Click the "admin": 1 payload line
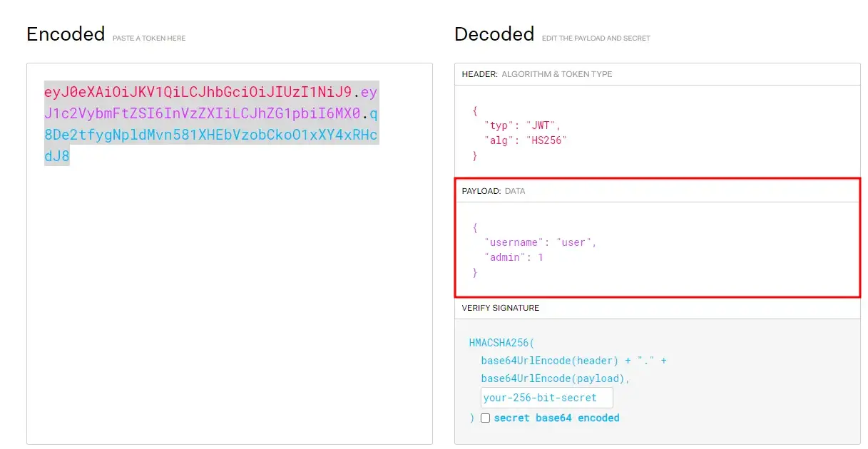Image resolution: width=868 pixels, height=449 pixels. [514, 257]
